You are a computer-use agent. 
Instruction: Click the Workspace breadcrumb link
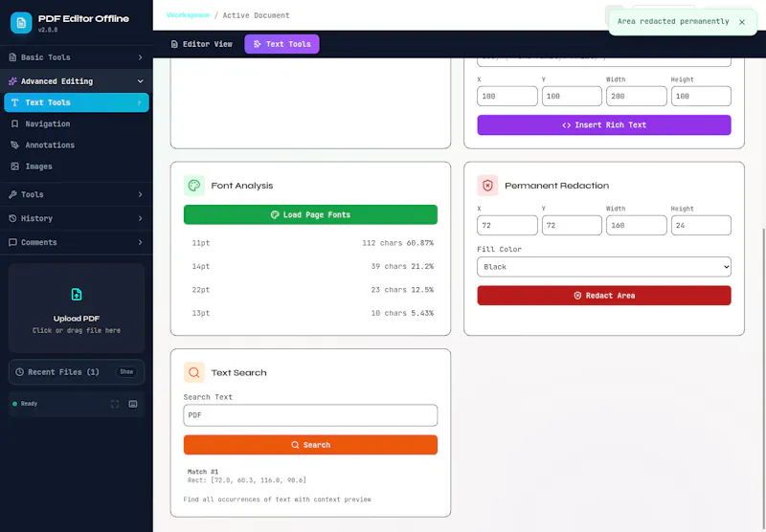point(188,15)
